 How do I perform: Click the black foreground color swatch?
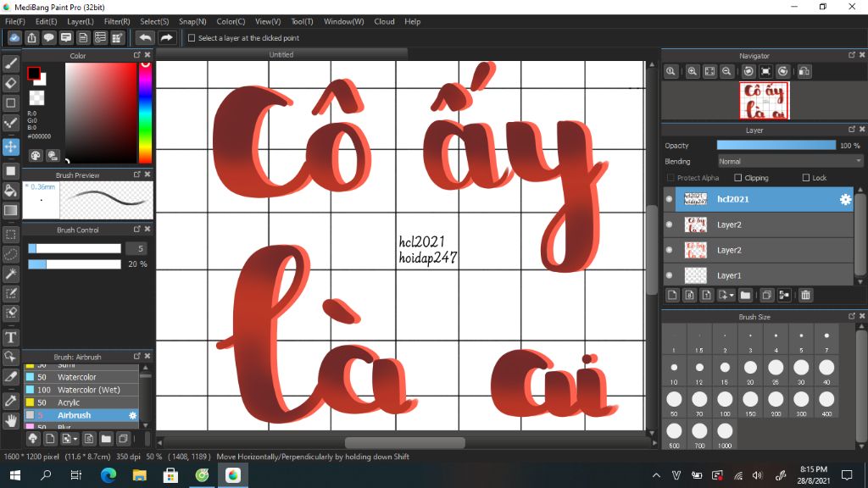coord(33,73)
